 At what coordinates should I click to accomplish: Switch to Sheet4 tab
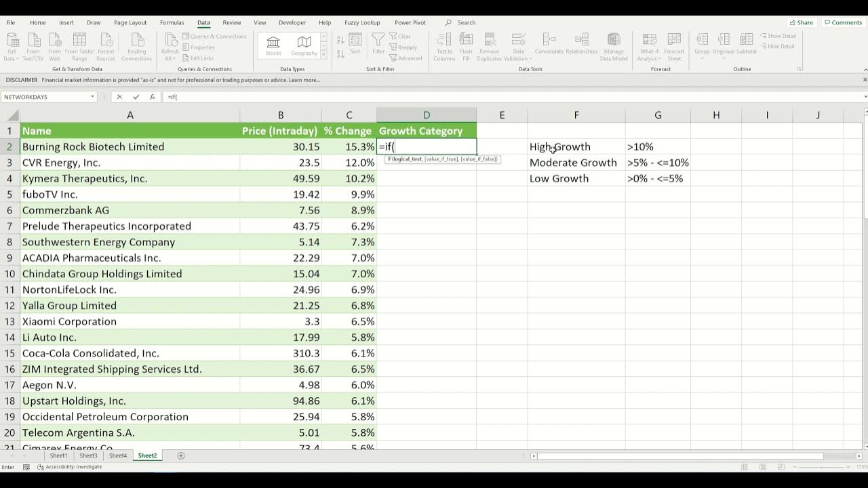click(x=118, y=455)
